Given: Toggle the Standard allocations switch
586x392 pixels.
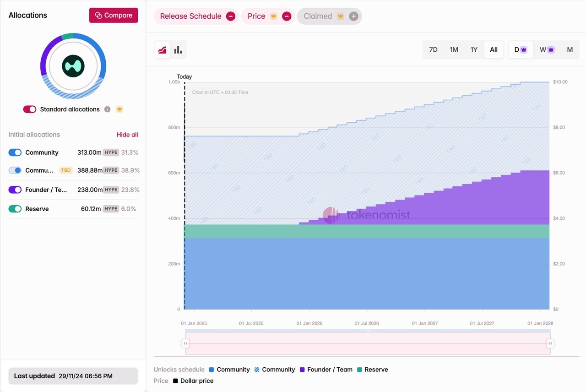Looking at the screenshot, I should [x=30, y=109].
